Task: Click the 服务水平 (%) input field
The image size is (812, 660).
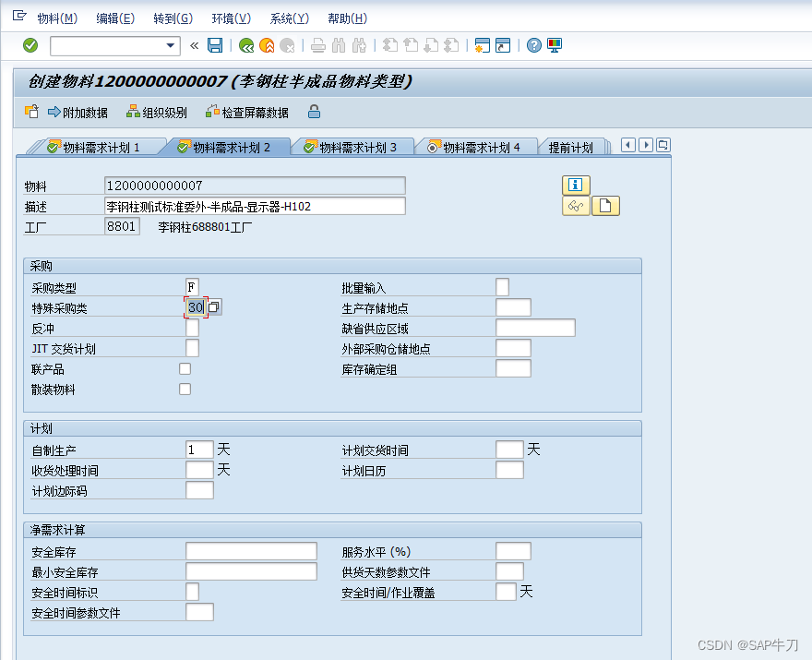Action: (x=513, y=551)
